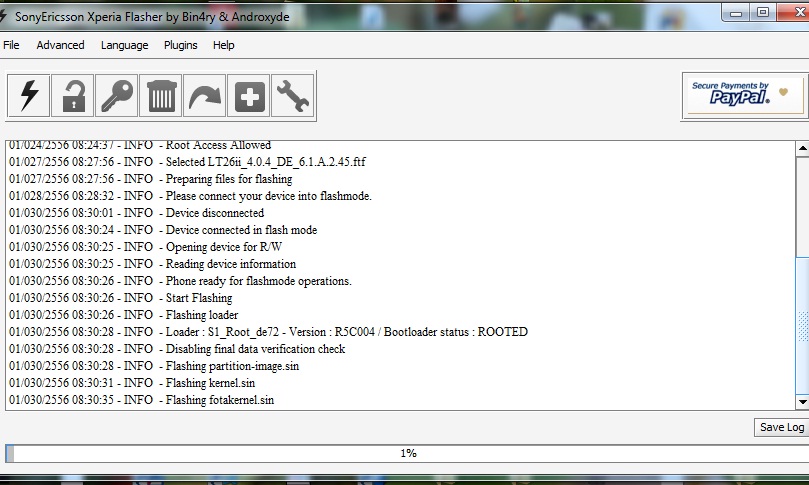The image size is (809, 485).
Task: Click the 'Device connected in flash mode' line
Action: pos(163,230)
